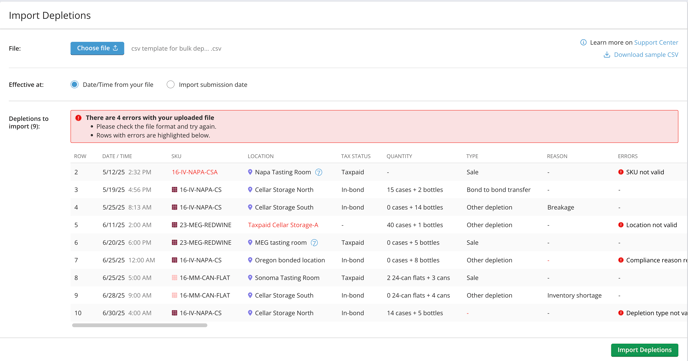Click the invalid location Taxpaid Cellar Storage-A
This screenshot has width=688, height=361.
click(x=283, y=225)
